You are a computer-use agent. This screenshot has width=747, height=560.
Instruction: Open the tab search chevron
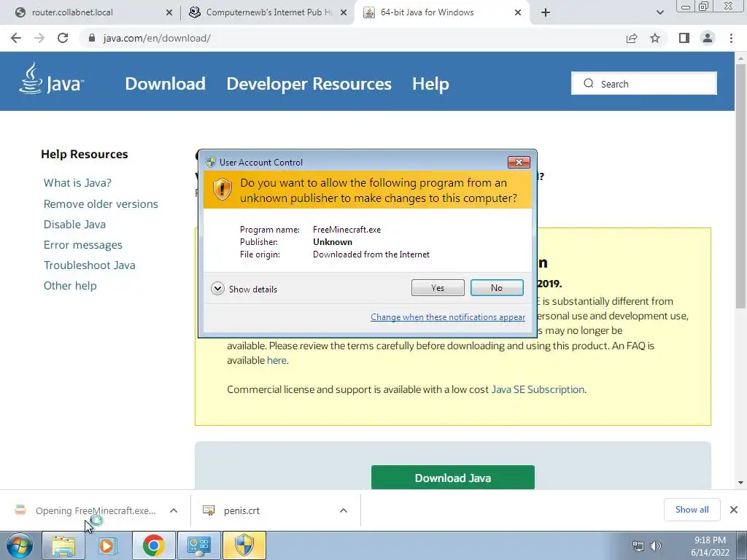(659, 12)
